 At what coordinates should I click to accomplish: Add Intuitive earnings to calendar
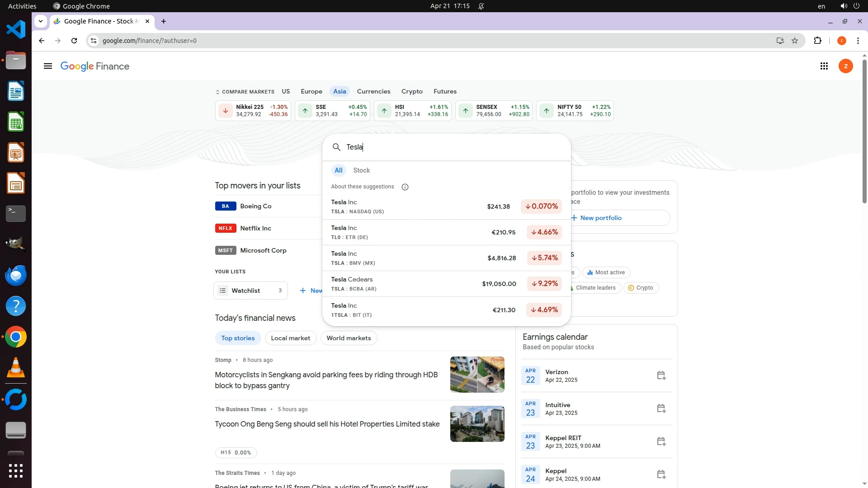(x=661, y=408)
